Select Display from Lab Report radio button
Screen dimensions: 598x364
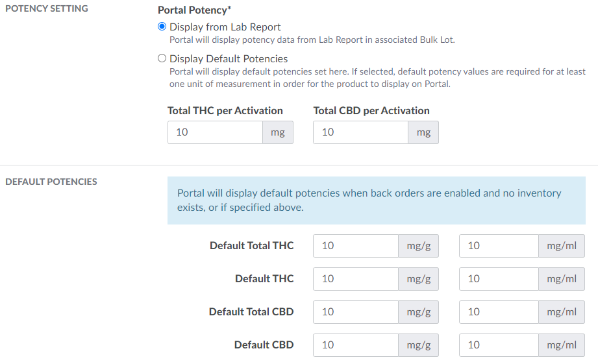[x=162, y=27]
